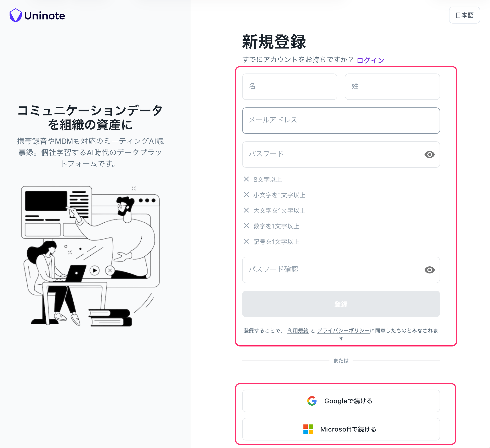
Task: Continue with the Microsoftで続ける button
Action: pyautogui.click(x=341, y=429)
